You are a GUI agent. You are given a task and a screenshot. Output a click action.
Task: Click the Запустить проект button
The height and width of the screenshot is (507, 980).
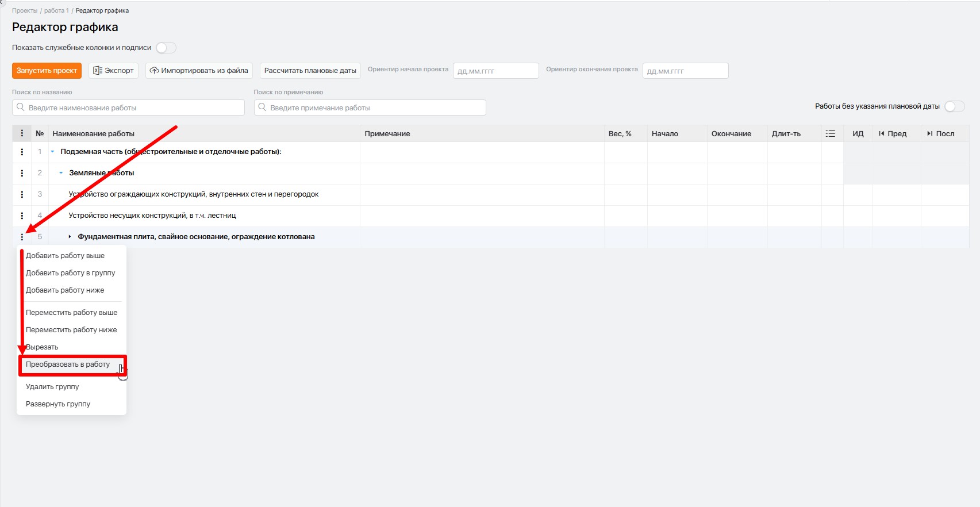[x=47, y=71]
